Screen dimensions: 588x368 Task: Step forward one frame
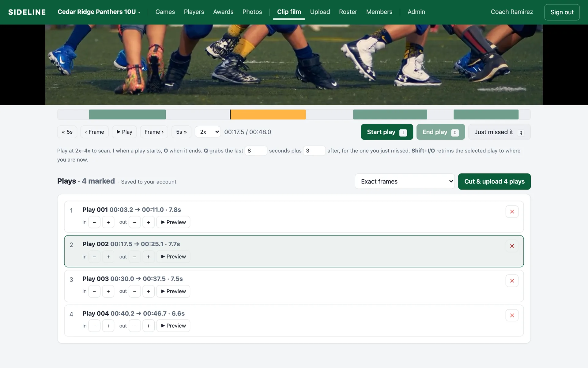[154, 132]
